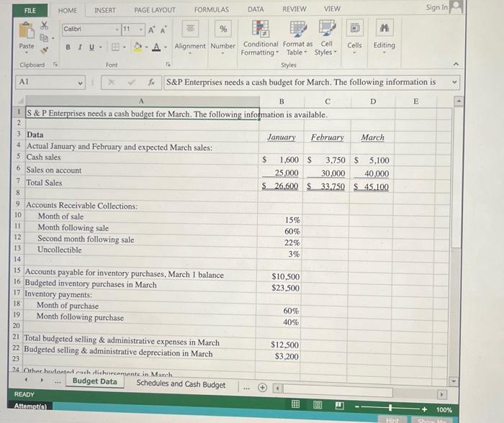Decrease font size with small A icon
The image size is (504, 423).
click(x=163, y=30)
